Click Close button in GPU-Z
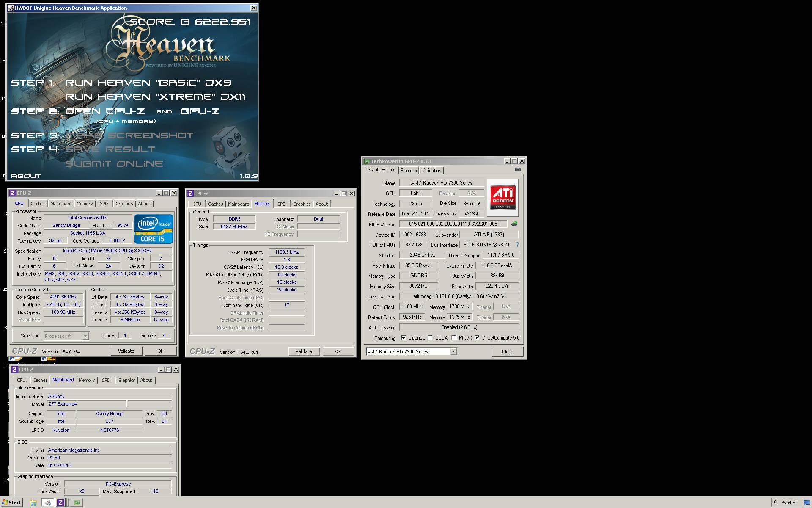Screen dimensions: 812x508 [507, 352]
